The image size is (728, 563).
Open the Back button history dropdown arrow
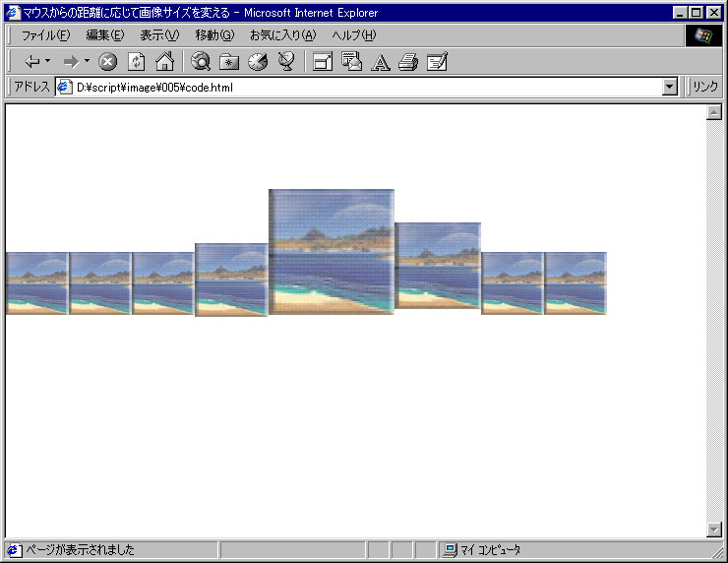click(48, 61)
